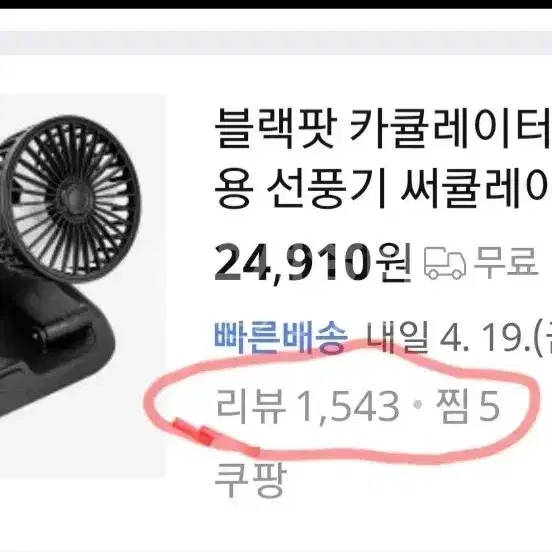Image resolution: width=552 pixels, height=552 pixels.
Task: Open the black car fan product thumbnail
Action: pyautogui.click(x=83, y=286)
